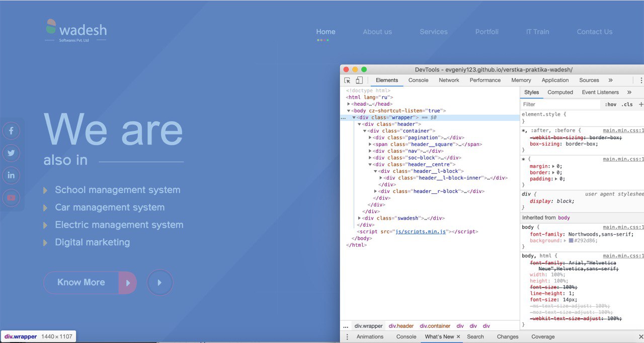The width and height of the screenshot is (644, 343).
Task: Open the drawer menu dots icon
Action: [346, 336]
